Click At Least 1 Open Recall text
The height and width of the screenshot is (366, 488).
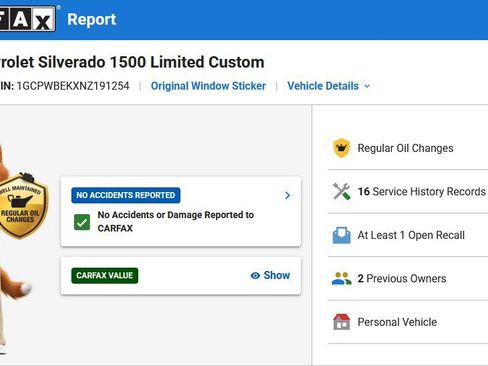pos(411,235)
